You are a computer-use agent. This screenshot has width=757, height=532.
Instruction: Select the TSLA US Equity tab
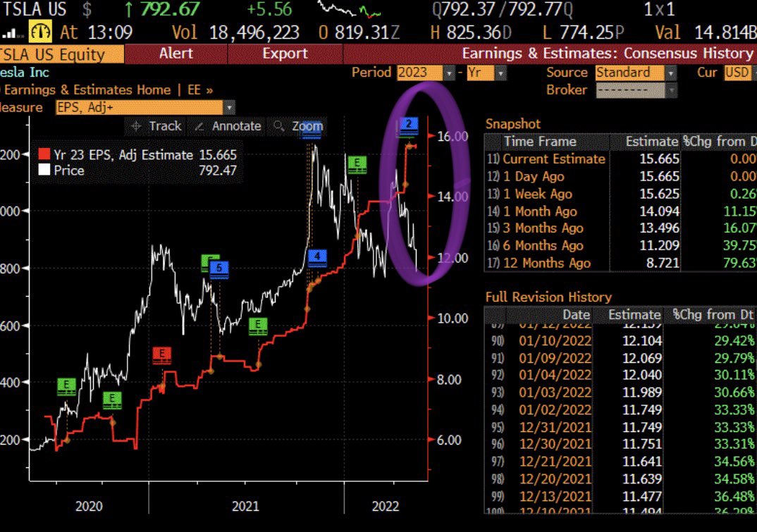pos(61,54)
